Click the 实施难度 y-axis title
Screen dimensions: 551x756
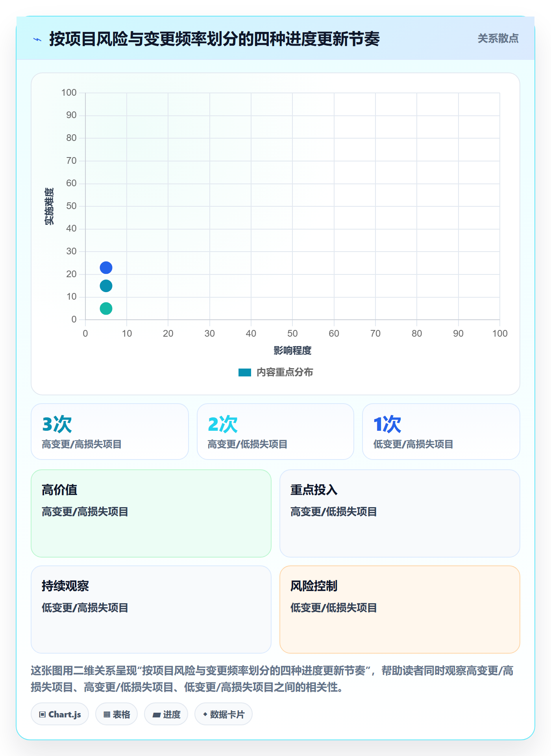49,206
